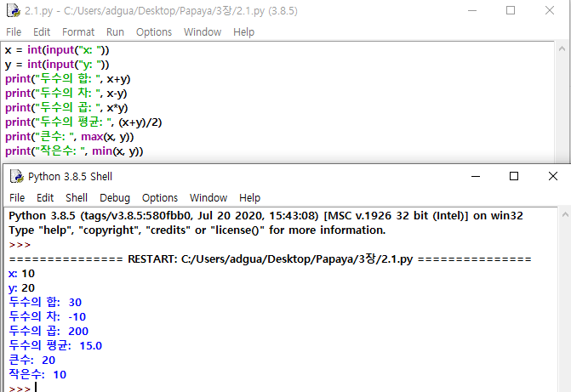Click the print line with x-y

[x=66, y=94]
